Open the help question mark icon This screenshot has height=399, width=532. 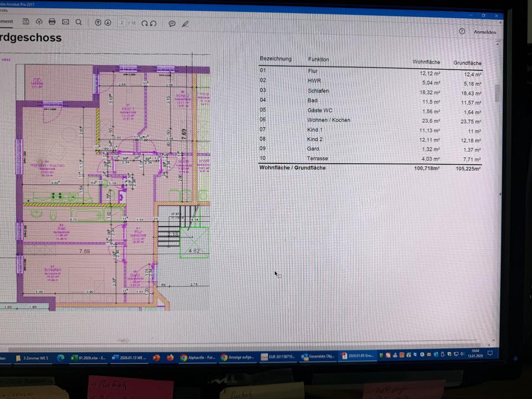point(462,32)
